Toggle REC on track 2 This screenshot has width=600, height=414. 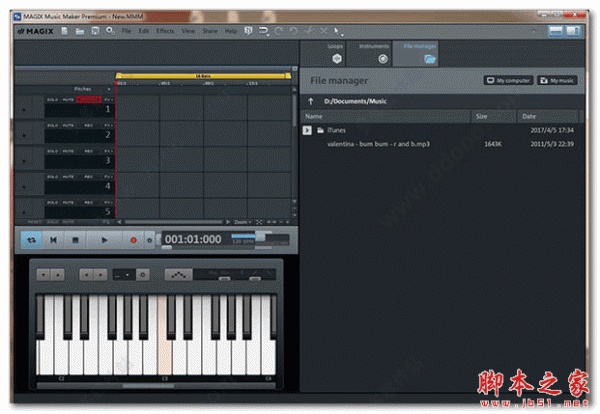point(89,126)
